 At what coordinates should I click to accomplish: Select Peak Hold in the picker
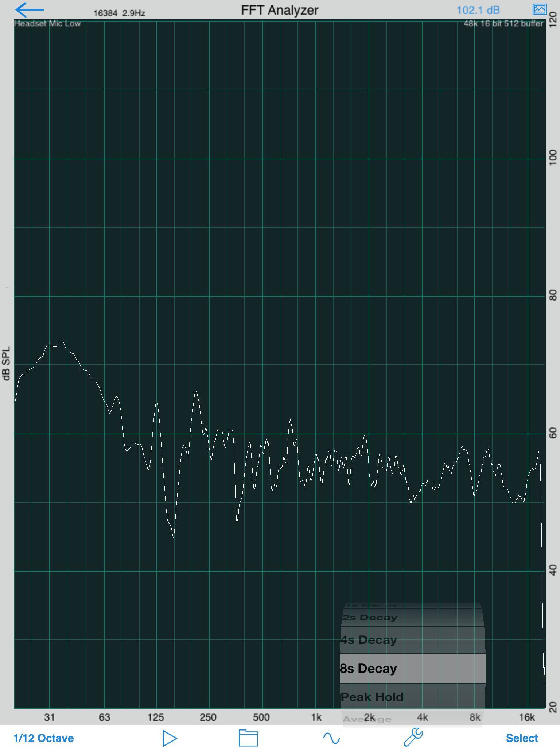pyautogui.click(x=413, y=697)
